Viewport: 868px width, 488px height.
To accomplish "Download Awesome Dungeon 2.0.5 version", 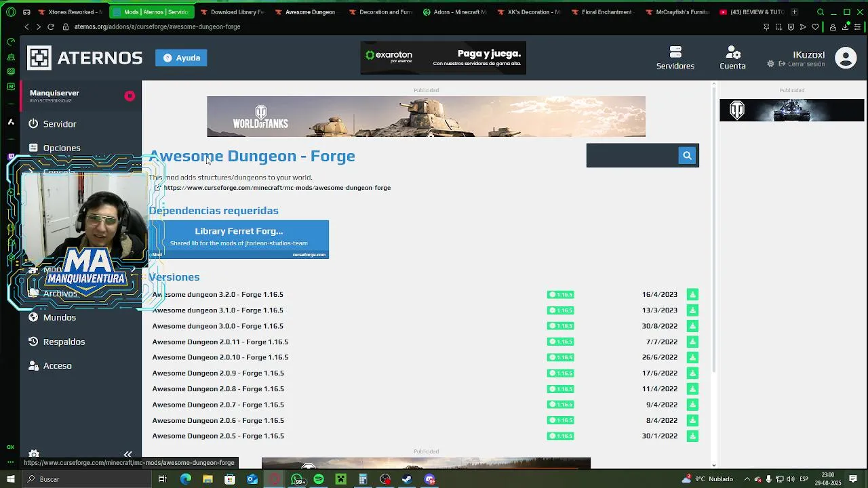I will (x=692, y=436).
